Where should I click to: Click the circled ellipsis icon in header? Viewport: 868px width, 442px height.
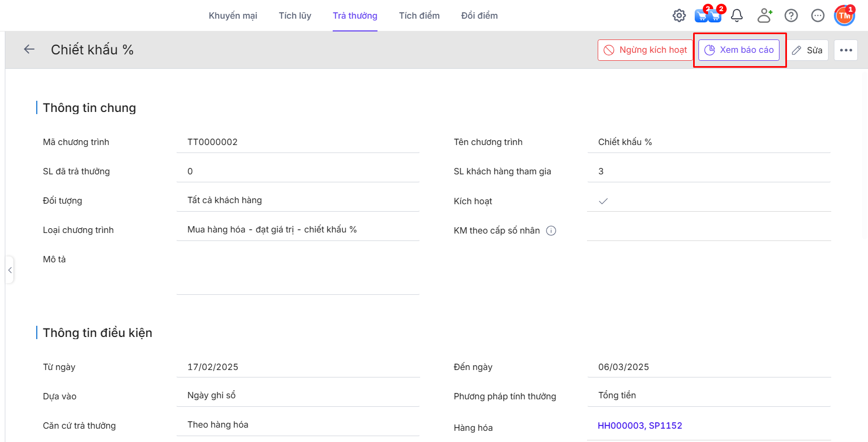[x=817, y=16]
